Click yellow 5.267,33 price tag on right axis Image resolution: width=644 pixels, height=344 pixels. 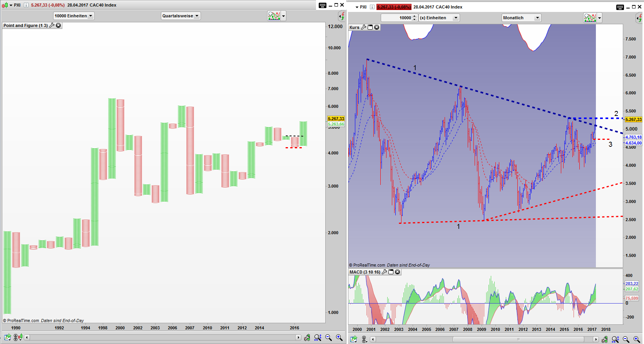pos(633,119)
